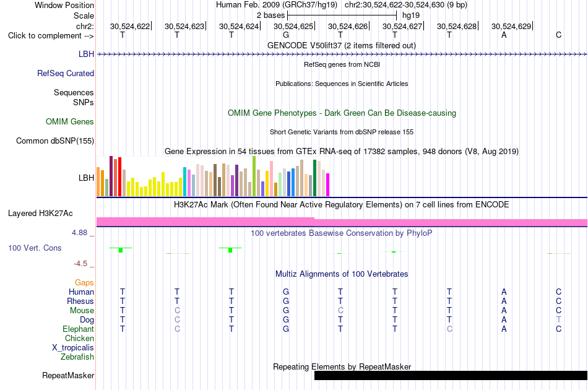The width and height of the screenshot is (588, 390).
Task: Open the GENCODE V50lift37 track title
Action: (341, 45)
